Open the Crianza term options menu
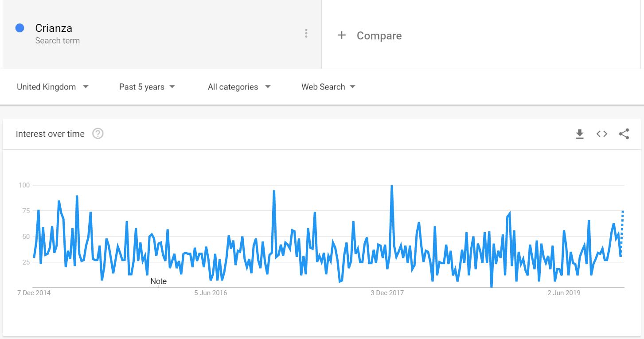The height and width of the screenshot is (339, 644). (306, 34)
